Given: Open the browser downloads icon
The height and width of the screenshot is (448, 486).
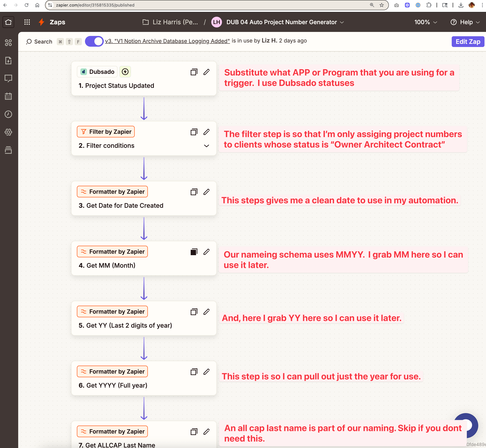Looking at the screenshot, I should (x=461, y=5).
